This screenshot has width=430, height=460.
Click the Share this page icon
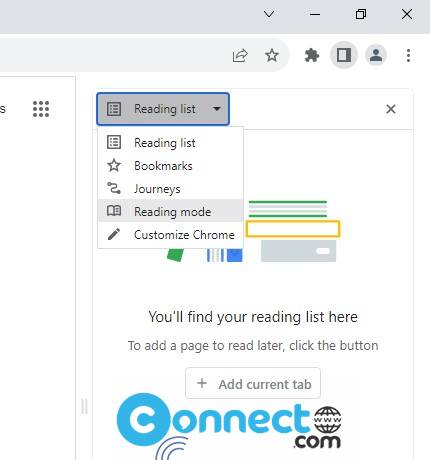coord(240,55)
